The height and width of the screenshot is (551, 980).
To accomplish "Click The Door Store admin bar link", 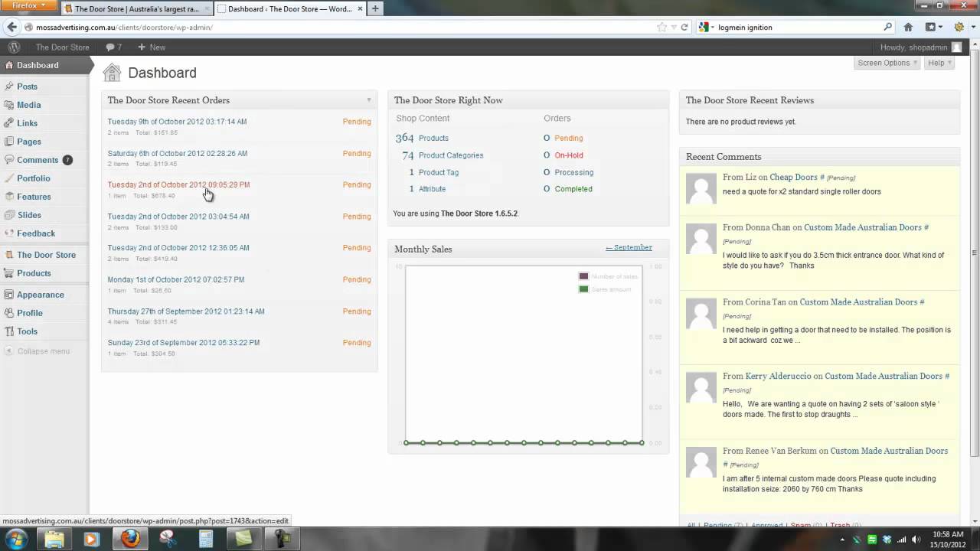I will (62, 47).
